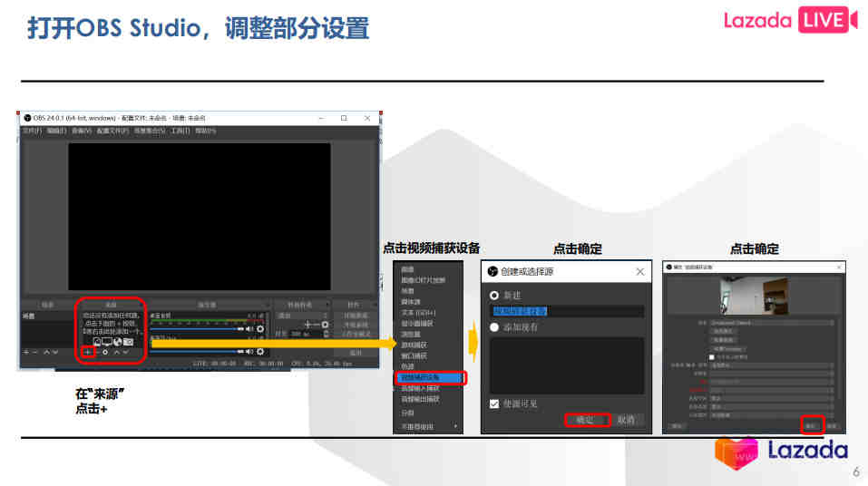
Task: Open desktop audio gear settings in mixer
Action: 260,329
